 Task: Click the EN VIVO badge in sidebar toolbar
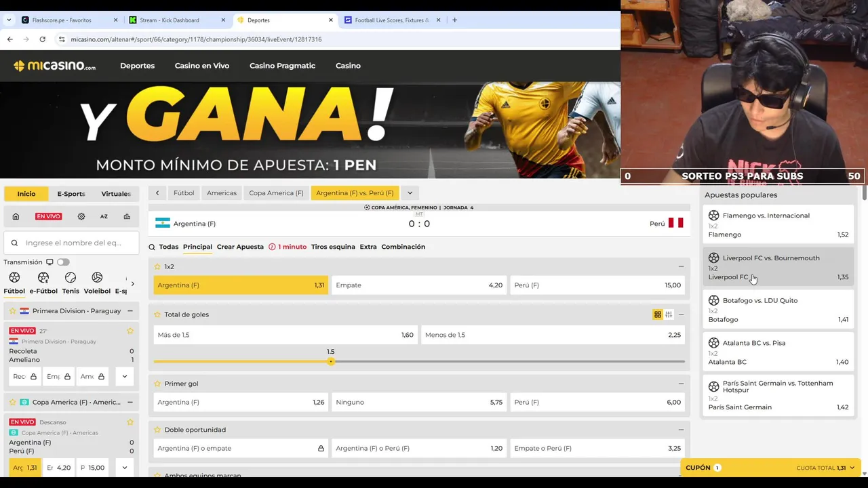click(48, 216)
